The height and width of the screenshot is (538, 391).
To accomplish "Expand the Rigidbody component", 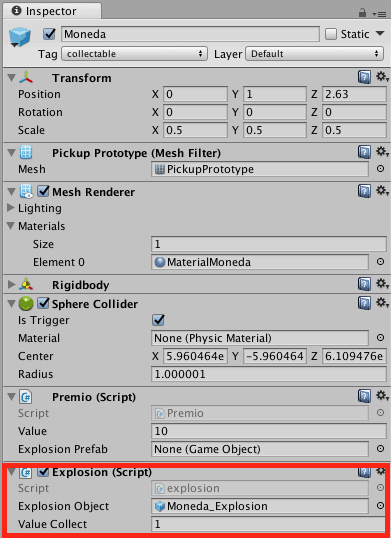I will [11, 284].
